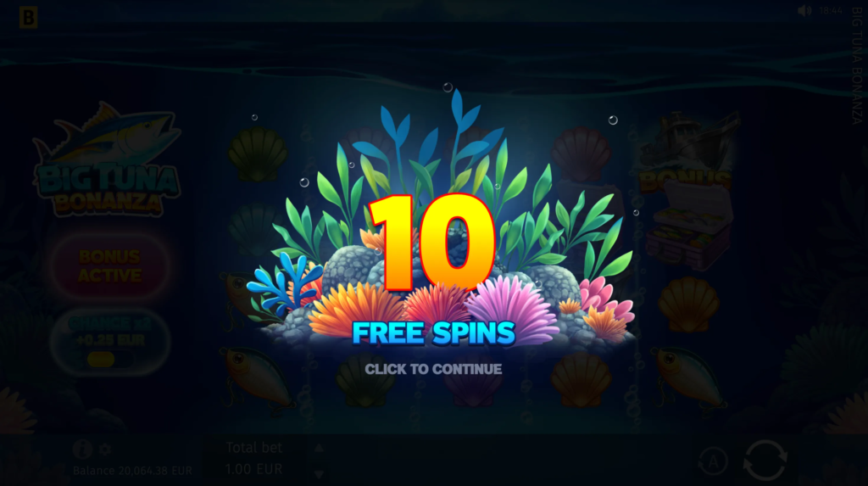The image size is (868, 486).
Task: Hit the circular spin arrows button
Action: pos(765,460)
